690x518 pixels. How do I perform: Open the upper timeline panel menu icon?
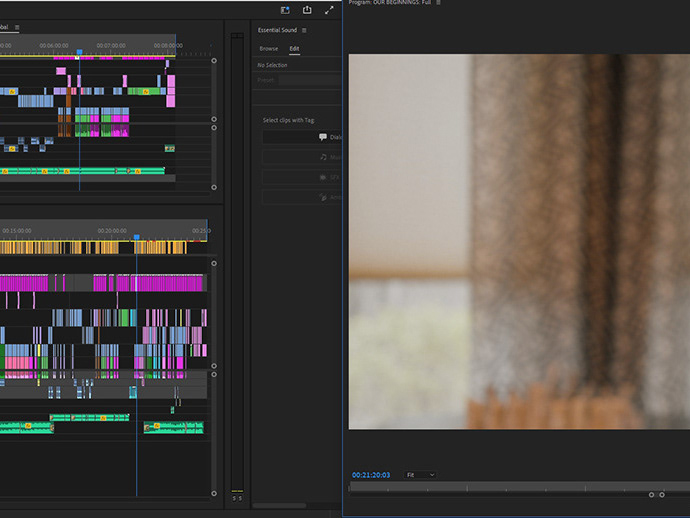point(17,27)
